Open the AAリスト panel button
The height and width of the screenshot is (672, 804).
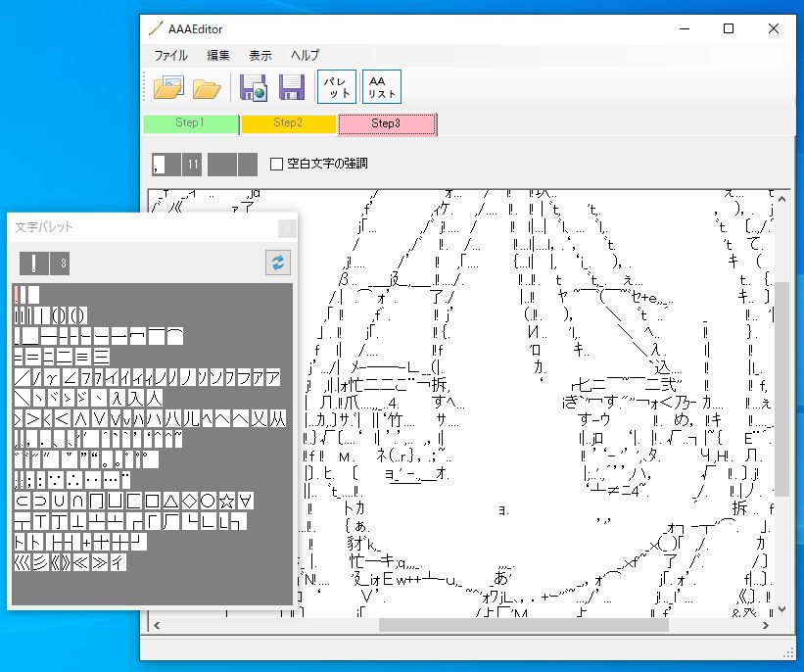click(x=381, y=87)
